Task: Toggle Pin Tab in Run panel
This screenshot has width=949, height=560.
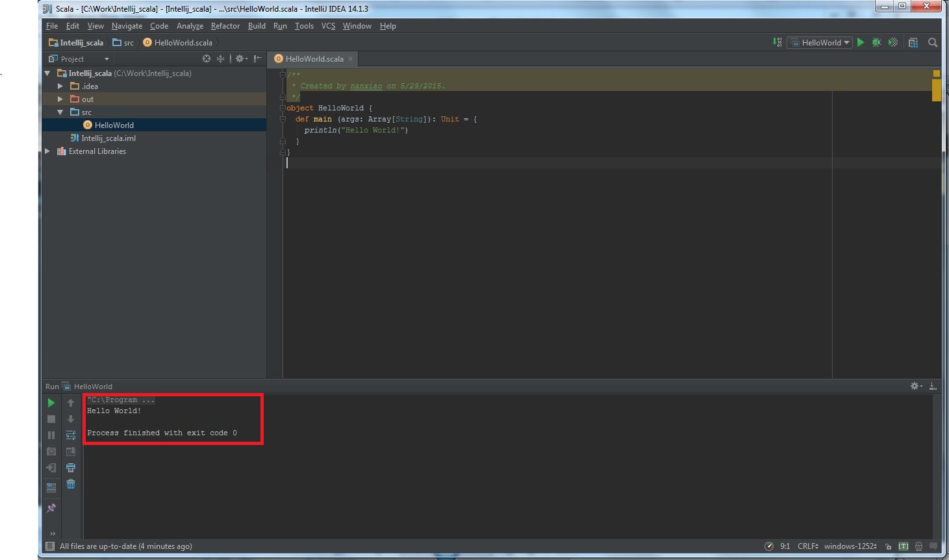Action: (51, 508)
